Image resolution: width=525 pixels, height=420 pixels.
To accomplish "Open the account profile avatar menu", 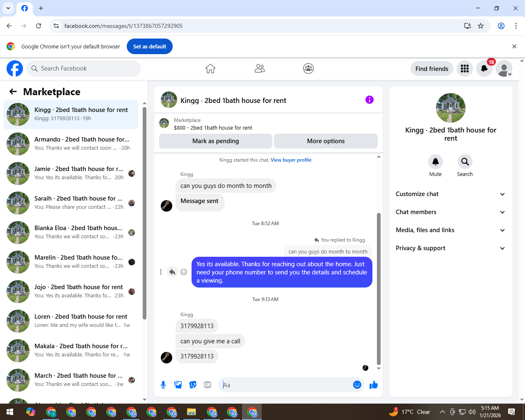I will click(x=504, y=68).
